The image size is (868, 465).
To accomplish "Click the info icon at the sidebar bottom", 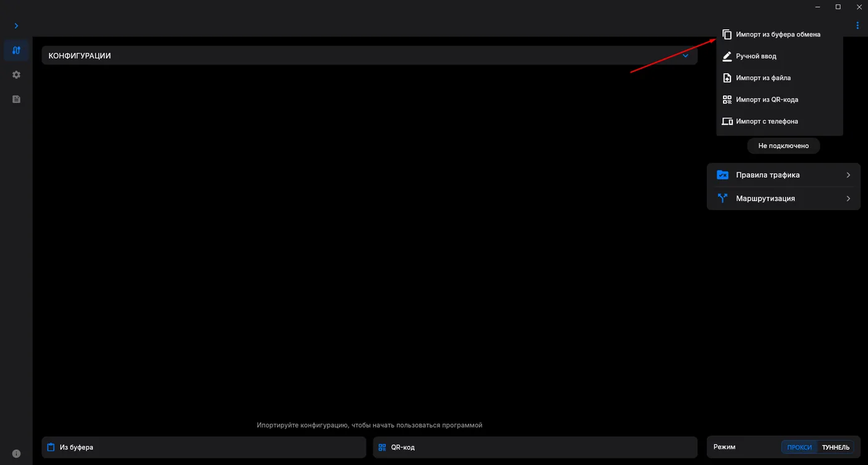I will [16, 453].
